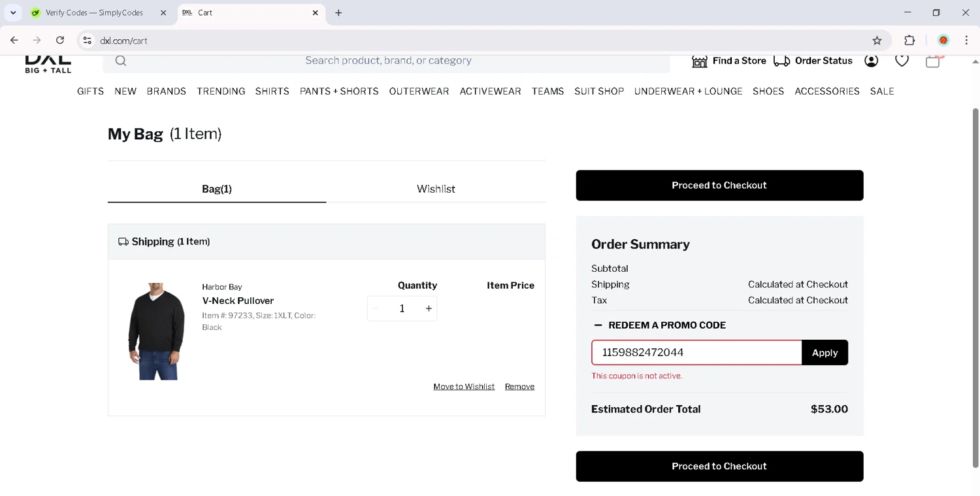Click the Order Status truck icon
980x496 pixels.
coord(781,61)
